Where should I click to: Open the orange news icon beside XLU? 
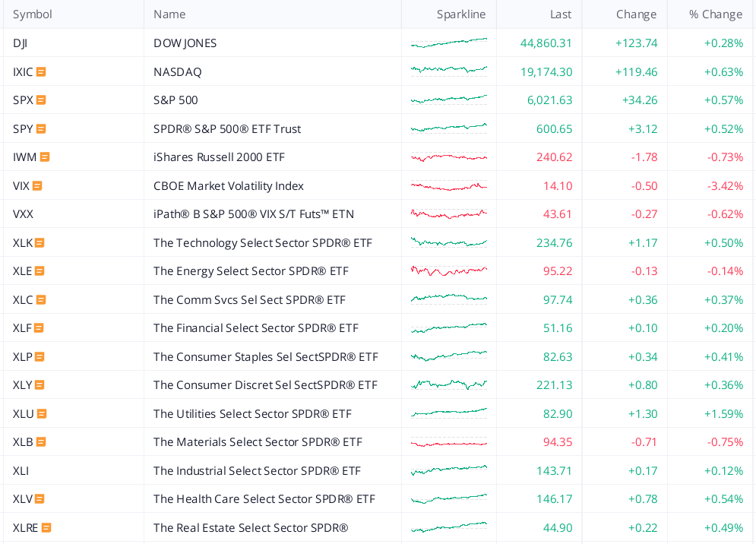42,414
